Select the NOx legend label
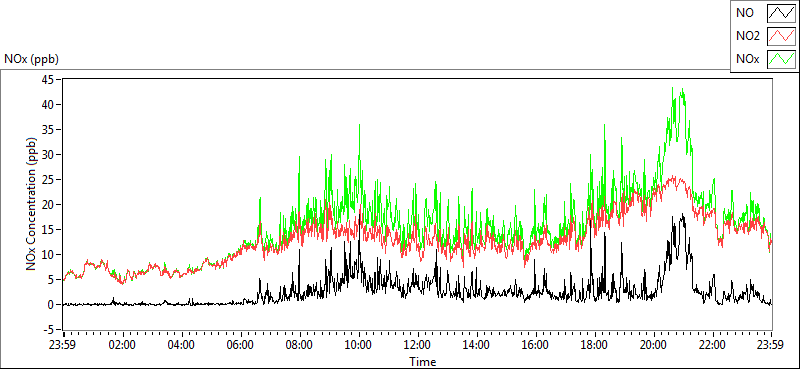 coord(748,60)
